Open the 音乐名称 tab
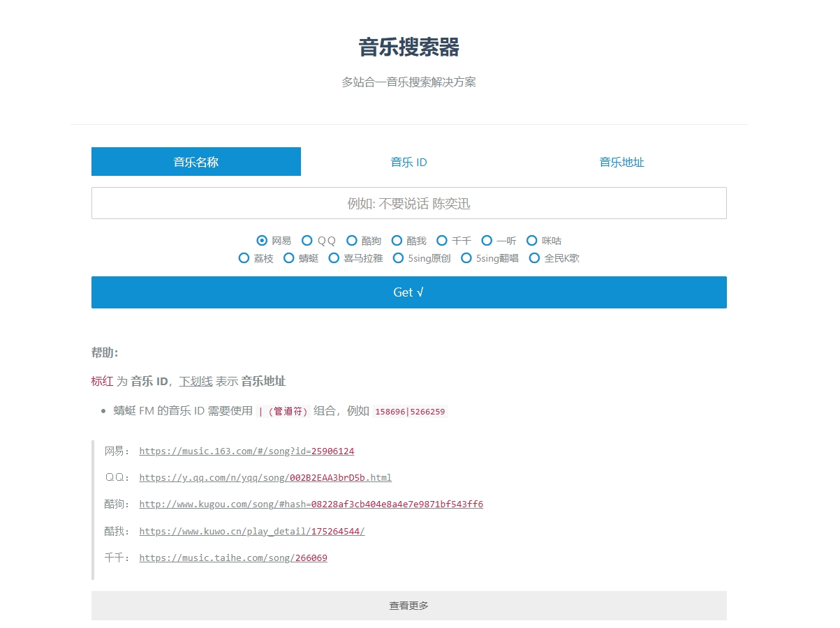 196,161
